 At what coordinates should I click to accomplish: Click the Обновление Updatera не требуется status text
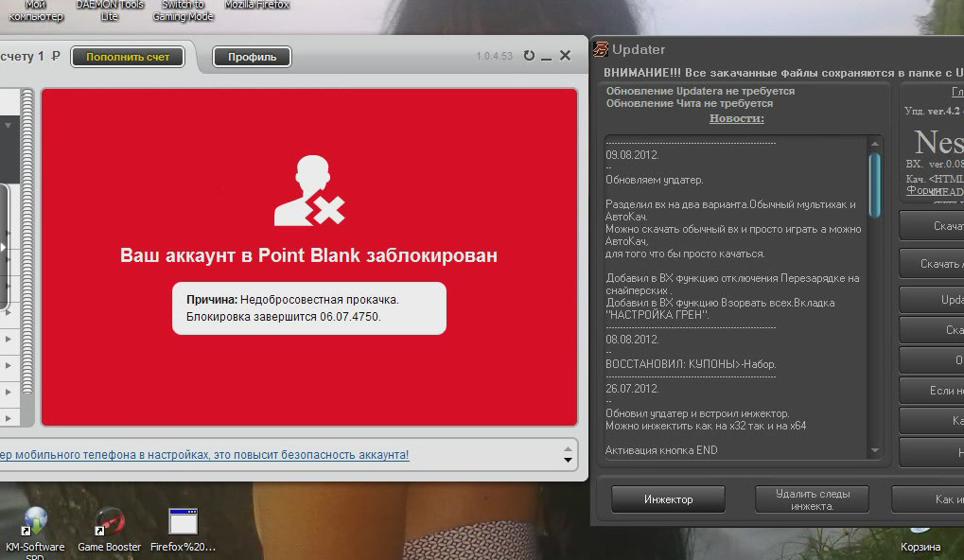point(700,91)
